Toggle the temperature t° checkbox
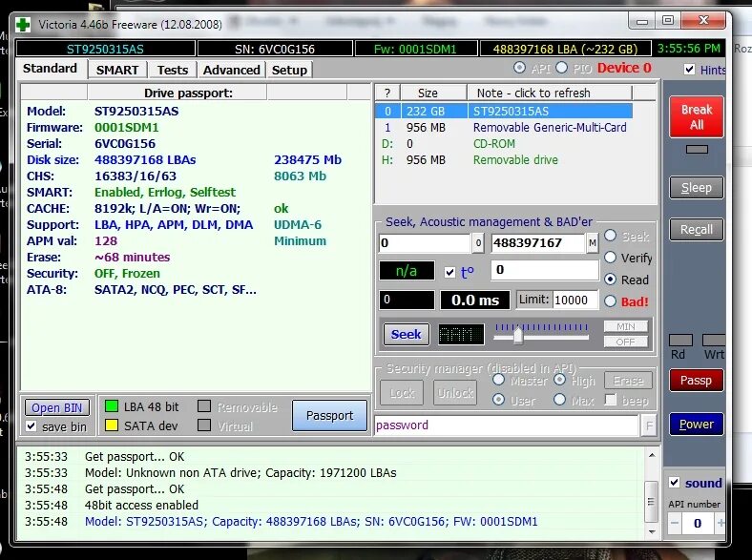The height and width of the screenshot is (560, 752). pyautogui.click(x=449, y=272)
